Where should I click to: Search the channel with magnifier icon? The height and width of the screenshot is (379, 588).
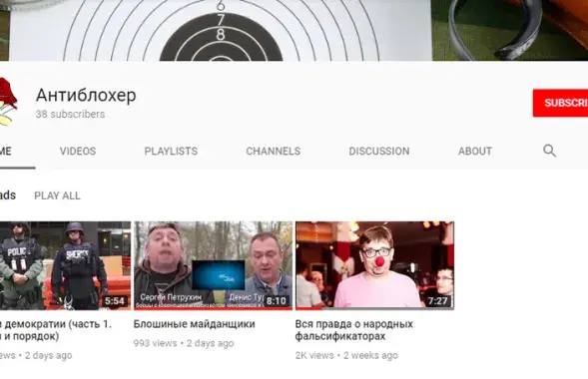(x=549, y=151)
